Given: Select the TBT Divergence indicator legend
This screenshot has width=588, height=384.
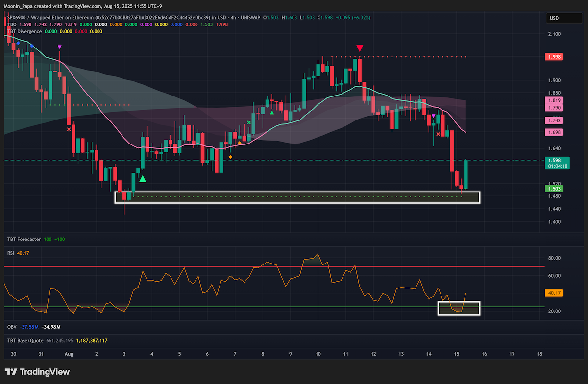Looking at the screenshot, I should pyautogui.click(x=24, y=31).
